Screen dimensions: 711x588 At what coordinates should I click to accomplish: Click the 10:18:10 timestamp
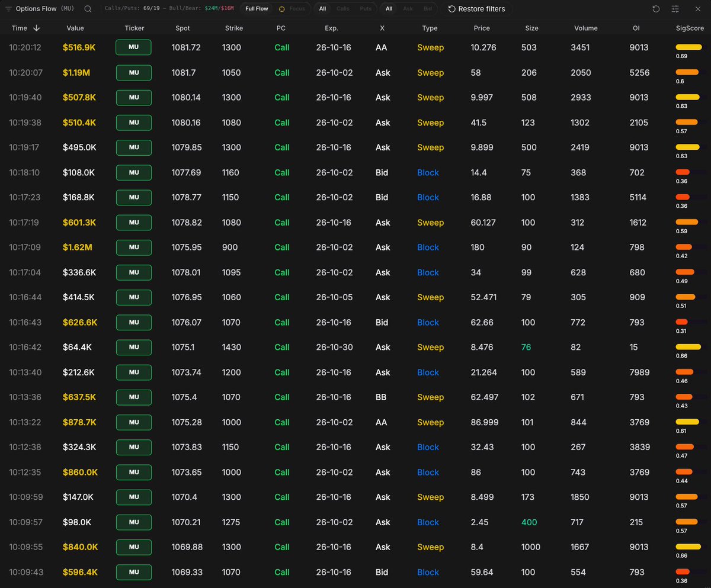(x=24, y=173)
